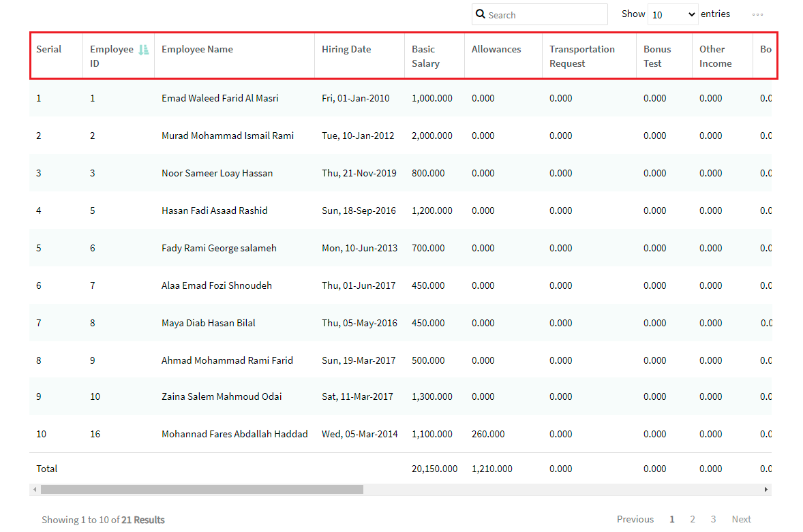Sort by Basic Salary column header
This screenshot has height=532, width=803.
click(425, 57)
